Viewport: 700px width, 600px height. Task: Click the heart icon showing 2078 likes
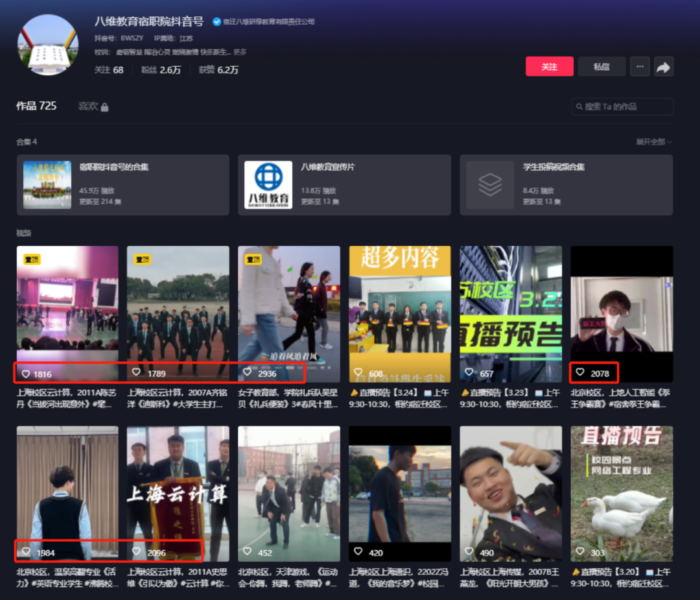(x=581, y=373)
